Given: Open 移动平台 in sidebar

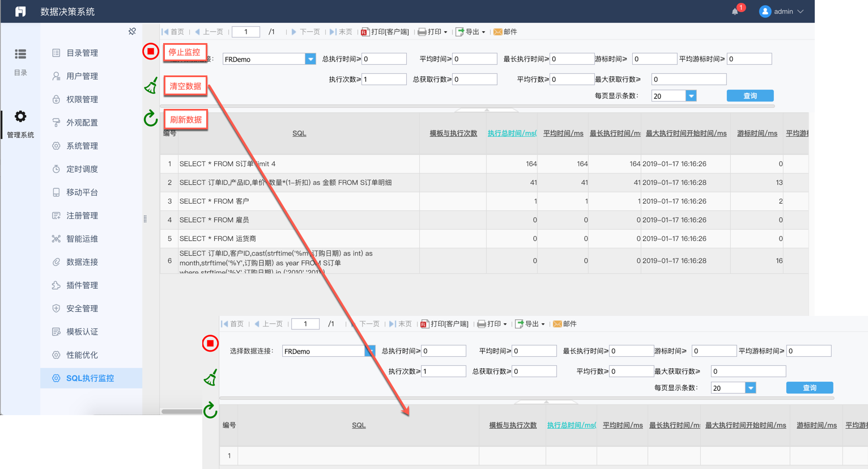Looking at the screenshot, I should (x=91, y=192).
